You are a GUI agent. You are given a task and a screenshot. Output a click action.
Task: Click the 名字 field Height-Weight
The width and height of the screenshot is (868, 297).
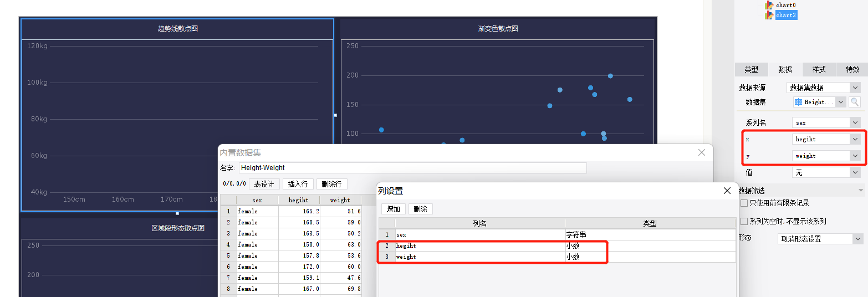[x=412, y=167]
